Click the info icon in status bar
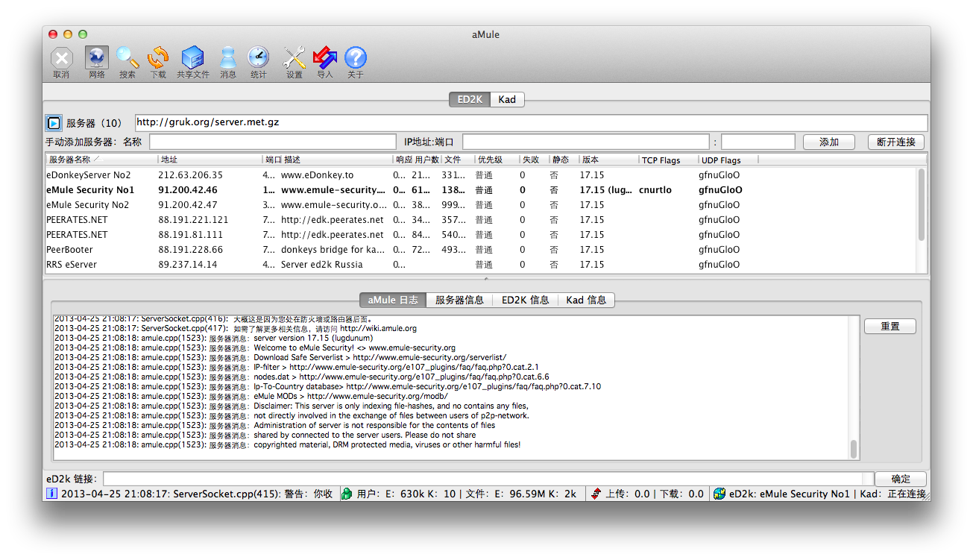The height and width of the screenshot is (560, 973). click(51, 494)
